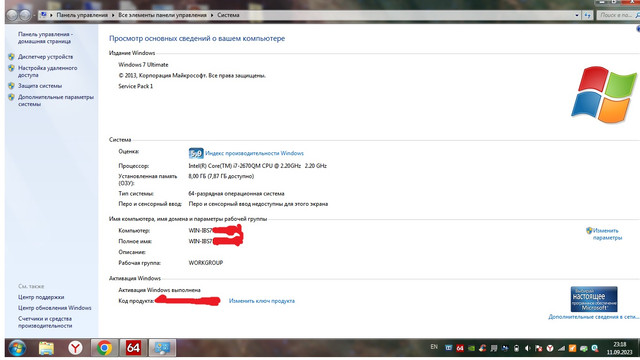Open Счетчики и средства производительности link
The width and height of the screenshot is (640, 360).
[x=45, y=322]
